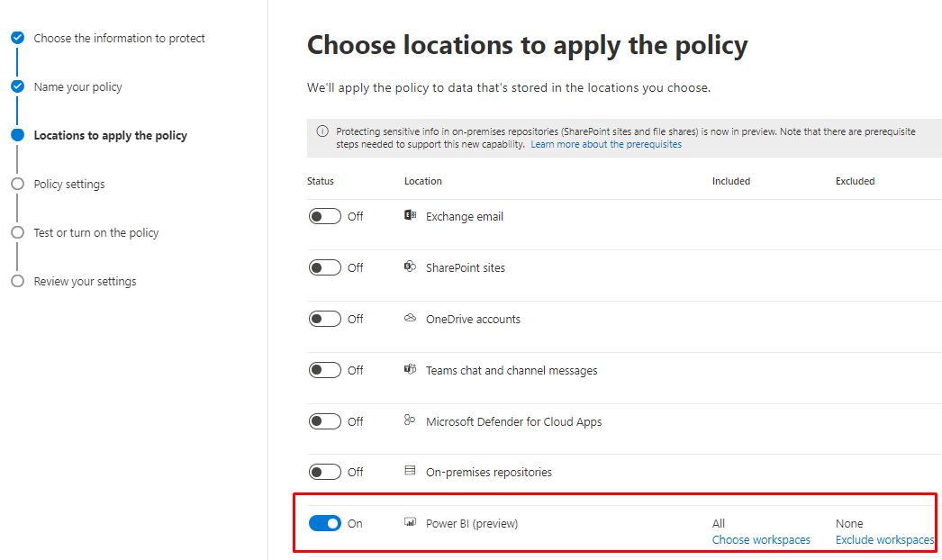Jump to Policy settings step
Screen dimensions: 942x560
pyautogui.click(x=69, y=185)
